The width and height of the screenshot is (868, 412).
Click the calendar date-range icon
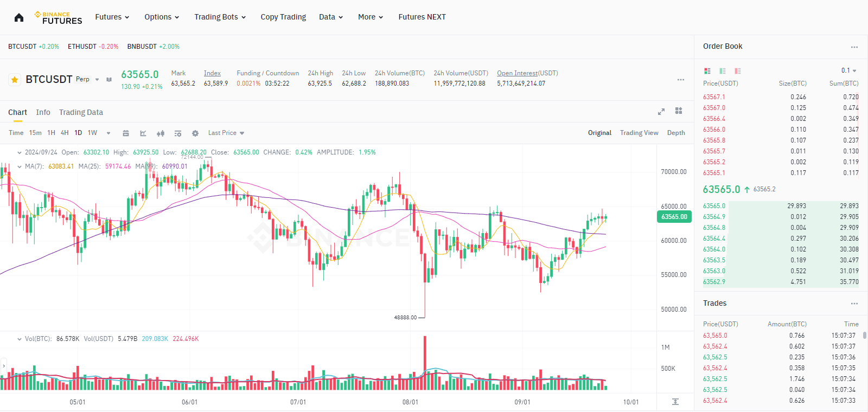click(x=126, y=133)
